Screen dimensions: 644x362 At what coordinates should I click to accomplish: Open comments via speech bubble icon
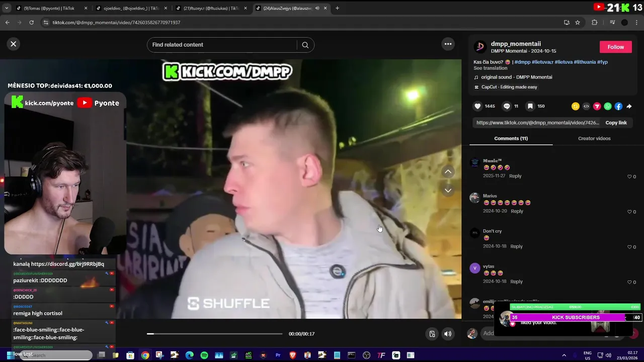[x=507, y=106]
